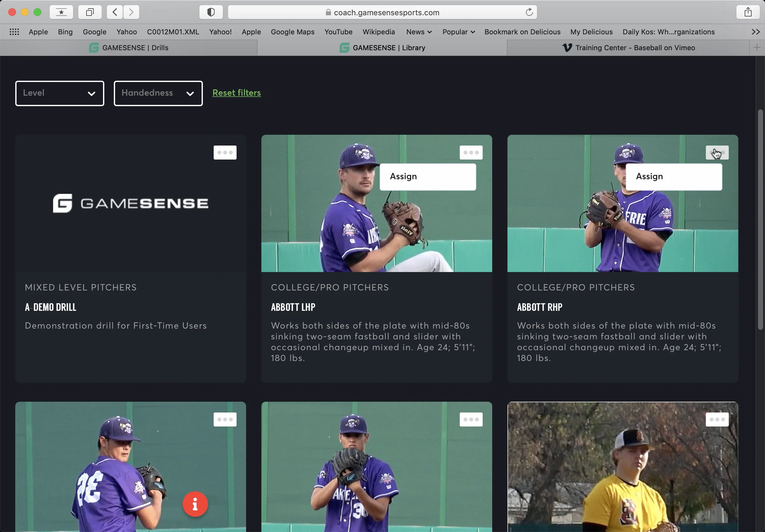The image size is (765, 532).
Task: Click the A-DEMO DRILL title
Action: pyautogui.click(x=51, y=307)
